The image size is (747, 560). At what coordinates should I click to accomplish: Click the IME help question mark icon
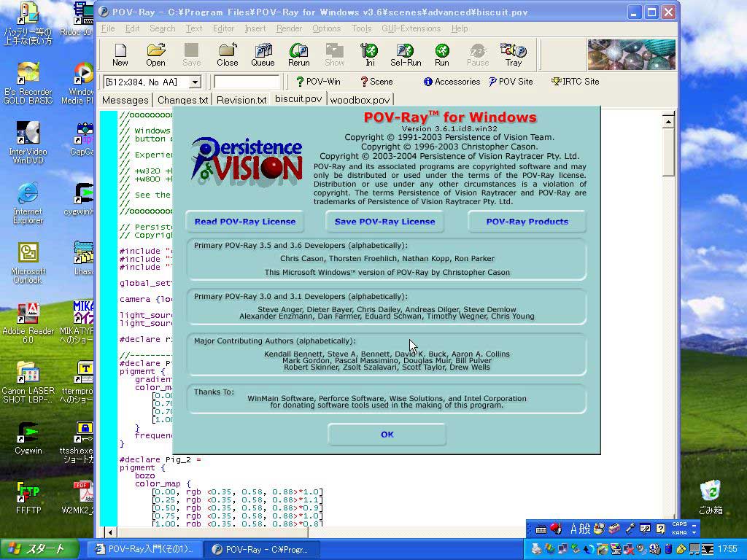pos(660,529)
